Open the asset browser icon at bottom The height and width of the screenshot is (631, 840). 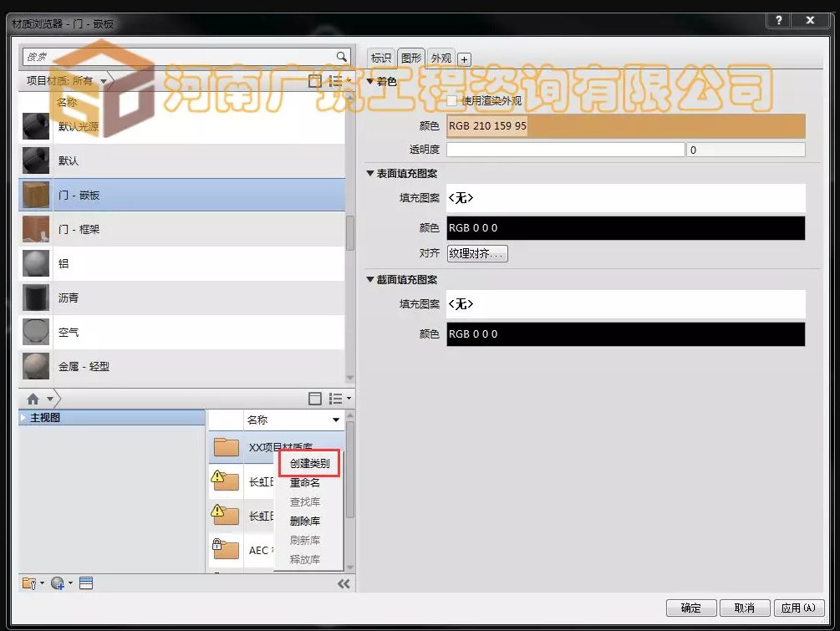(85, 583)
